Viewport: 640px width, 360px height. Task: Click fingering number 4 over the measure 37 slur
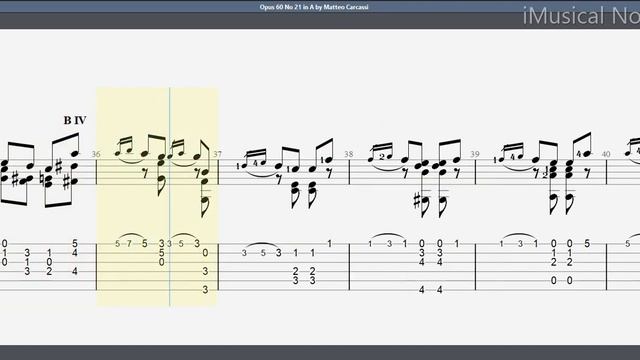coord(256,164)
